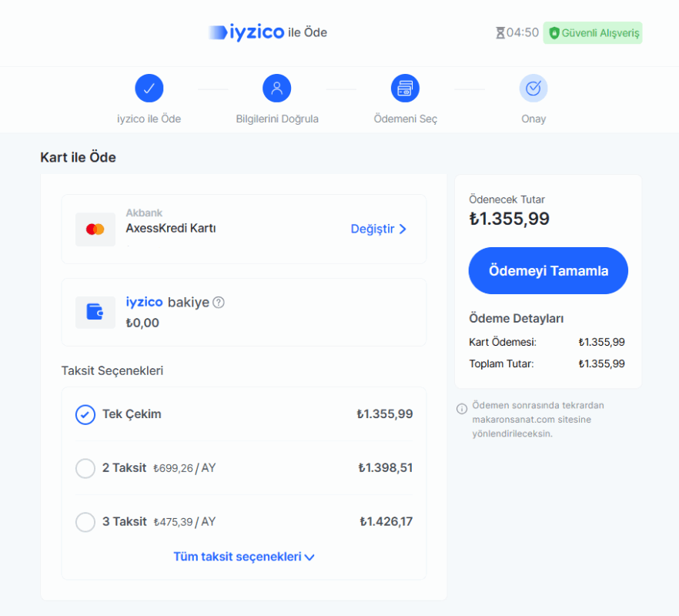Click the blue wallet icon for iyzico bakiye
679x616 pixels.
pyautogui.click(x=95, y=312)
